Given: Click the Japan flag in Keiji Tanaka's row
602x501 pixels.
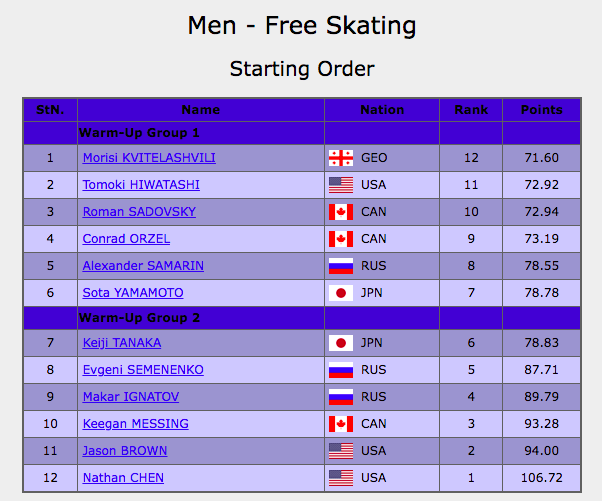Looking at the screenshot, I should (x=341, y=344).
